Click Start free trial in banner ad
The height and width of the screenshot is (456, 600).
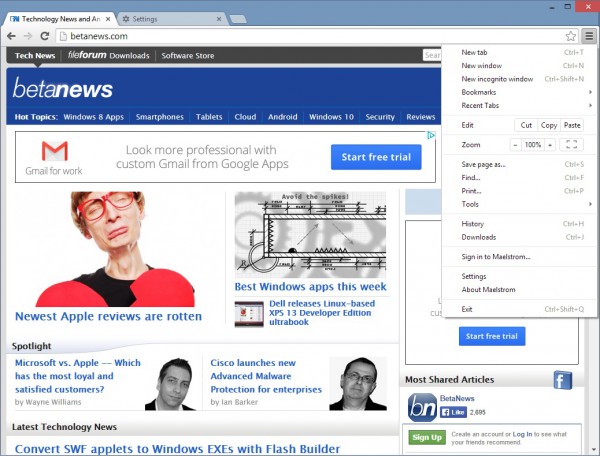[376, 157]
